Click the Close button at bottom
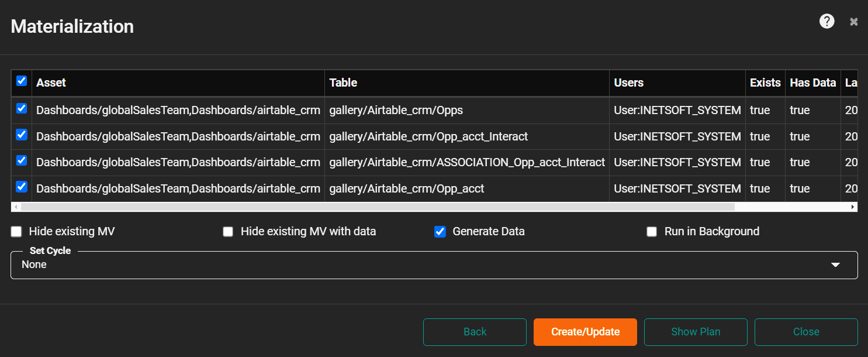 click(x=806, y=332)
